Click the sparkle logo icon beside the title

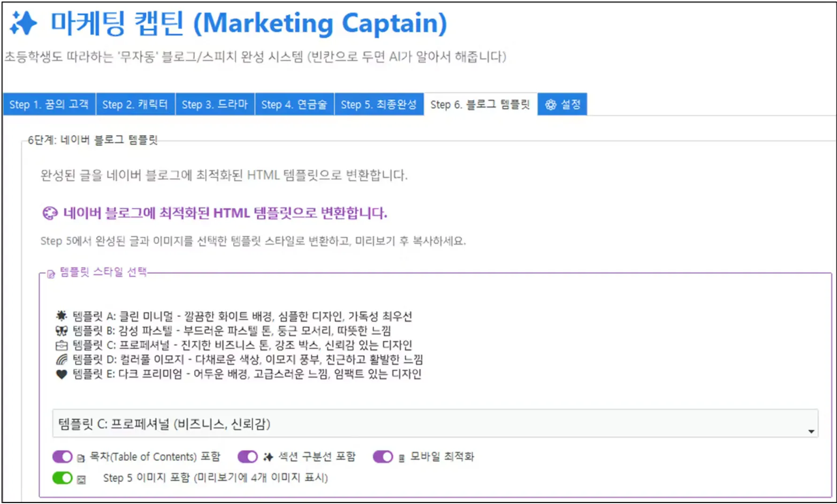(x=24, y=23)
